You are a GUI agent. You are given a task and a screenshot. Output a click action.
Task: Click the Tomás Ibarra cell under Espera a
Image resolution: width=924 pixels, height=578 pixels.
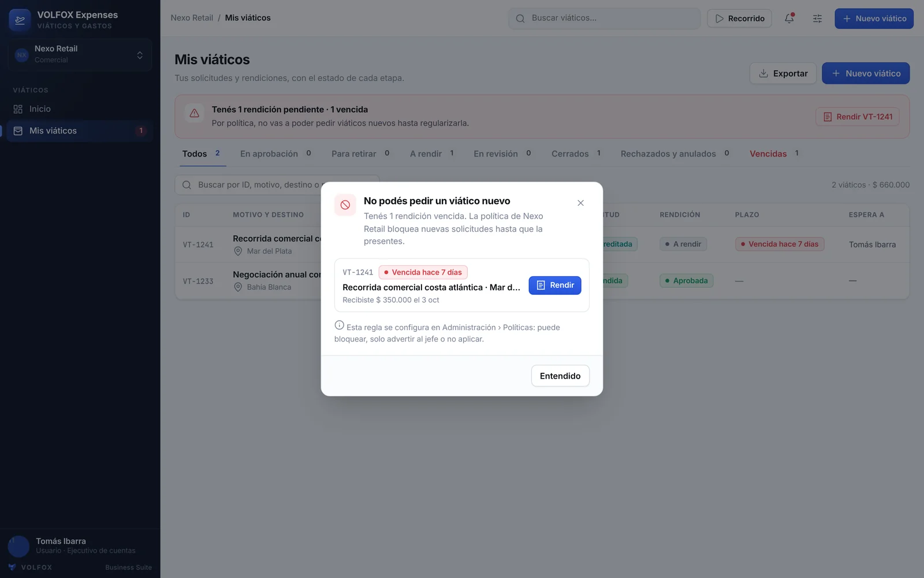(x=872, y=245)
